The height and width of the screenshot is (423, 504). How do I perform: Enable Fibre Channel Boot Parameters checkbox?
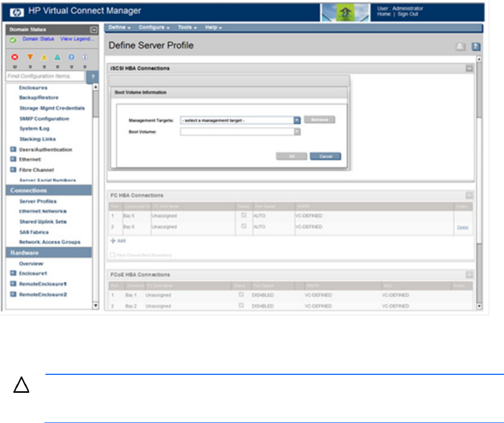click(112, 255)
